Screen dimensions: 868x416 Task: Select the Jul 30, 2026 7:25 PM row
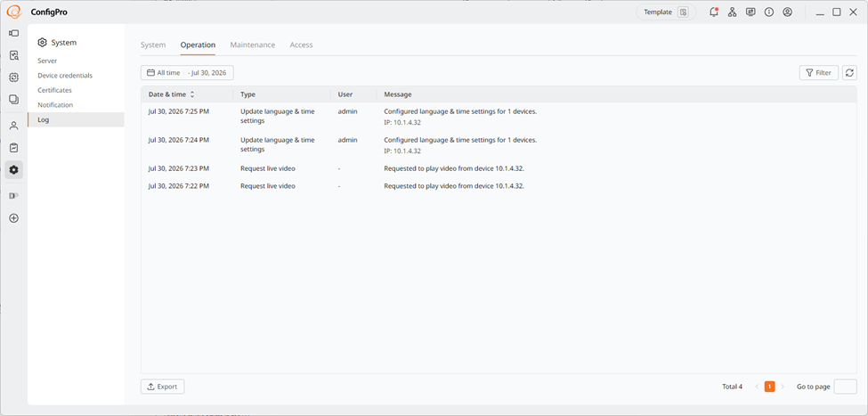pos(499,117)
